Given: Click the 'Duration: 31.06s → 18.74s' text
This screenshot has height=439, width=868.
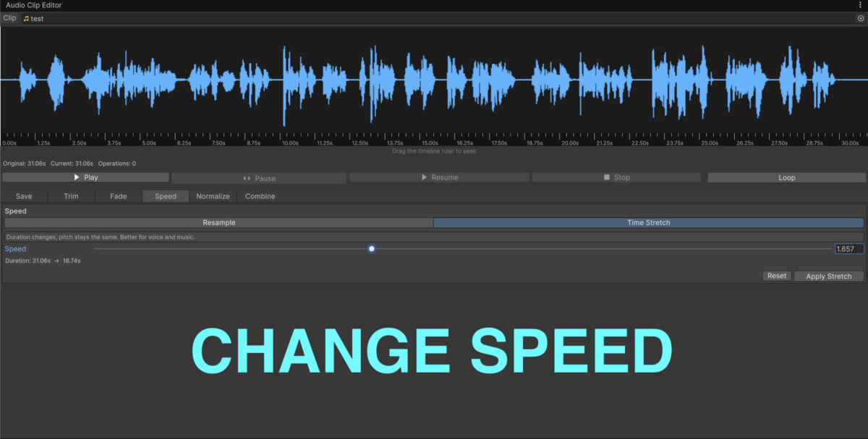Looking at the screenshot, I should click(x=42, y=260).
